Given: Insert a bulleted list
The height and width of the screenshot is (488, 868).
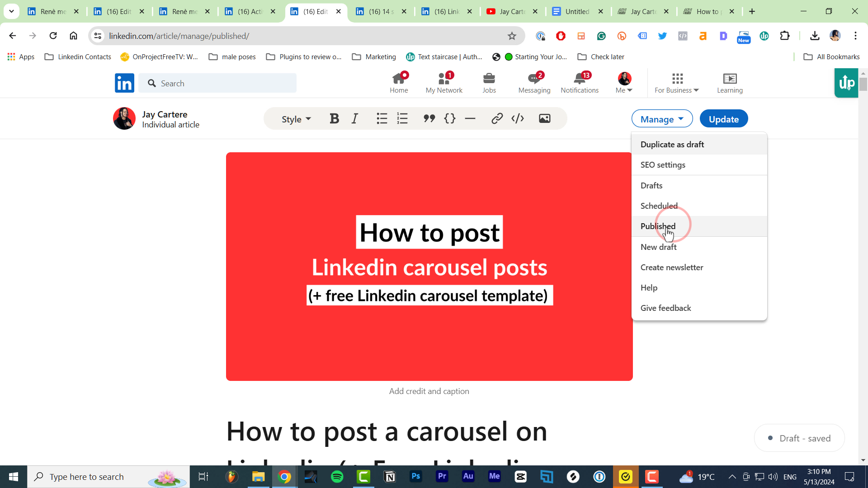Looking at the screenshot, I should pos(382,118).
